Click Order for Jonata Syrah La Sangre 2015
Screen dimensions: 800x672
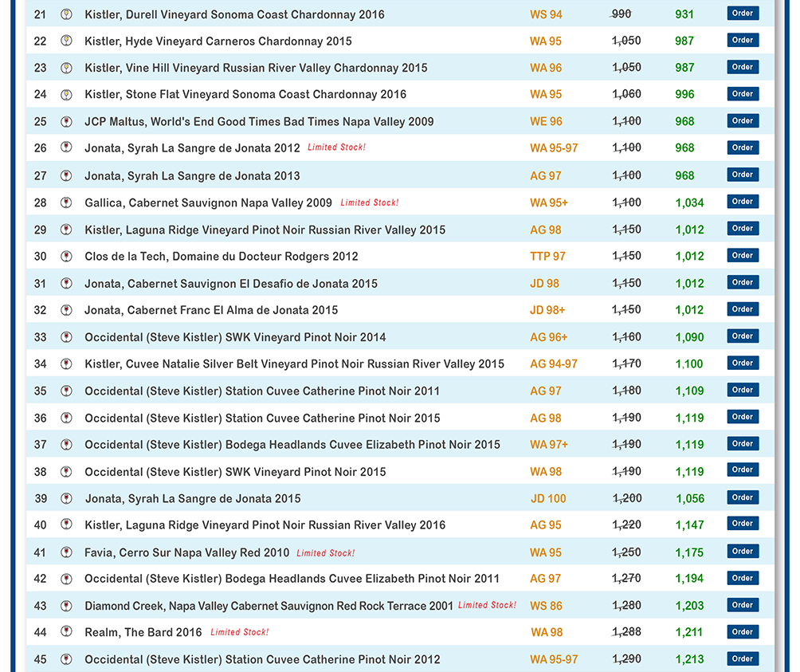point(743,497)
